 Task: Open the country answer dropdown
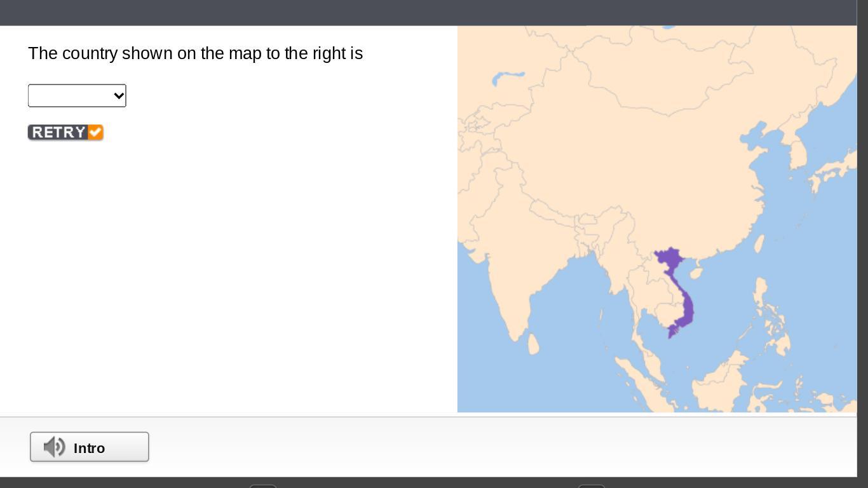(77, 95)
